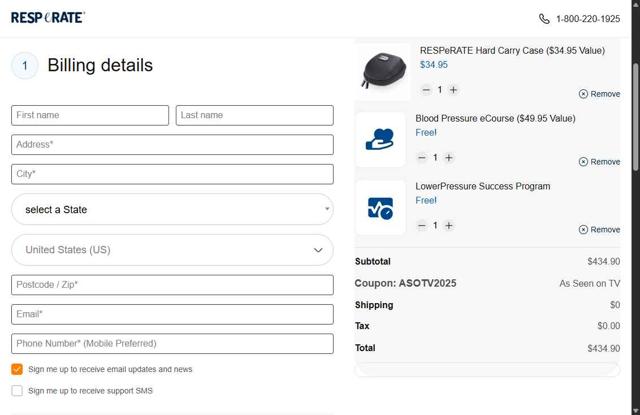
Task: Click the circled X icon beside eCourse Remove
Action: 583,162
